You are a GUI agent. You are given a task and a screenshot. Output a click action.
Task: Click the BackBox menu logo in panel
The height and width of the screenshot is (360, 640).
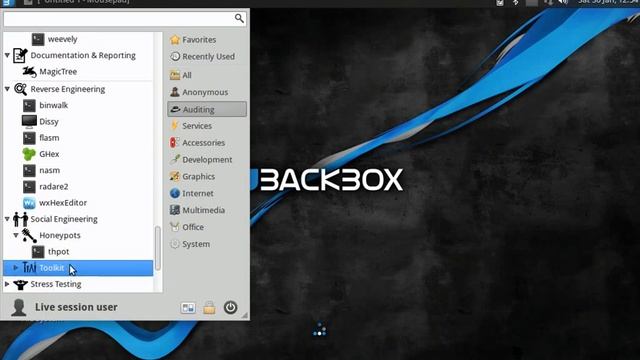[x=7, y=2]
